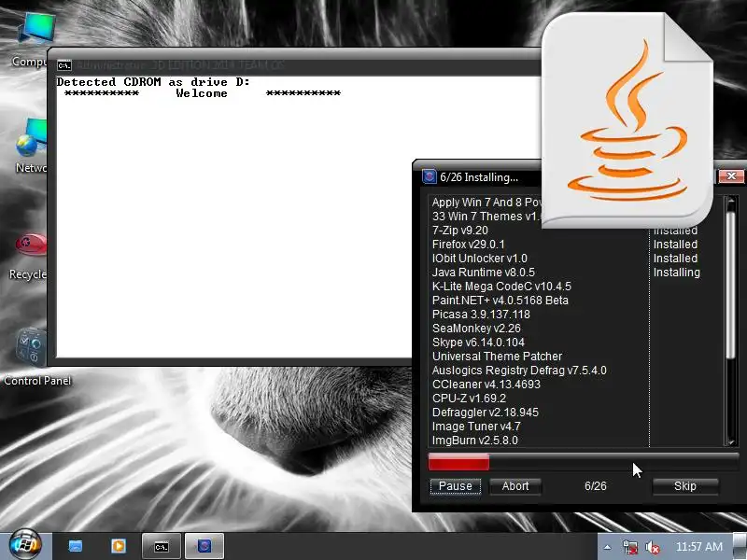
Task: Click the list scroll up arrow
Action: tap(730, 203)
